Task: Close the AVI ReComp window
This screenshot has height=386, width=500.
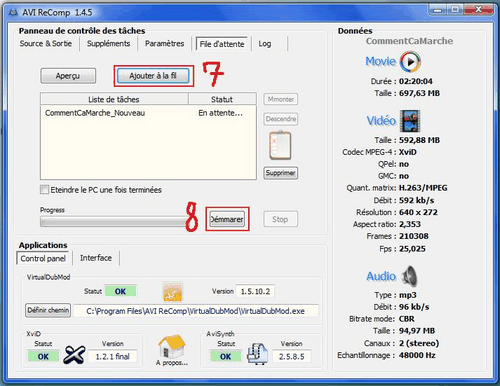Action: coord(478,10)
